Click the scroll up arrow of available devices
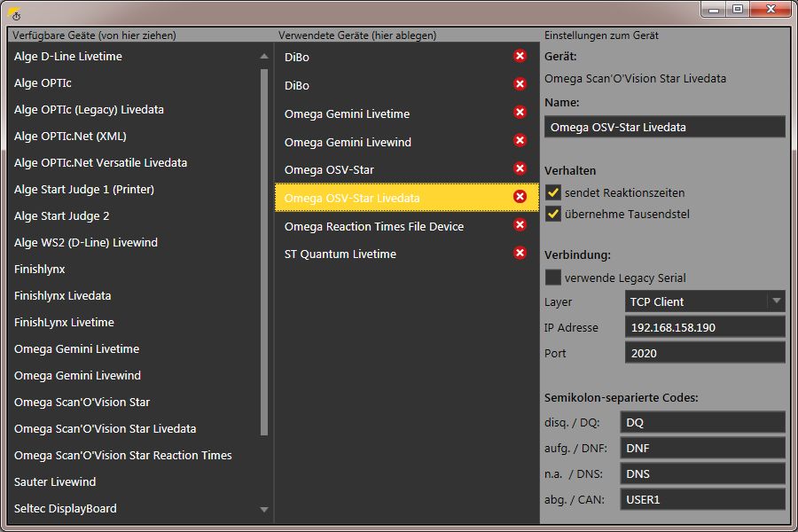This screenshot has width=798, height=532. 263,56
